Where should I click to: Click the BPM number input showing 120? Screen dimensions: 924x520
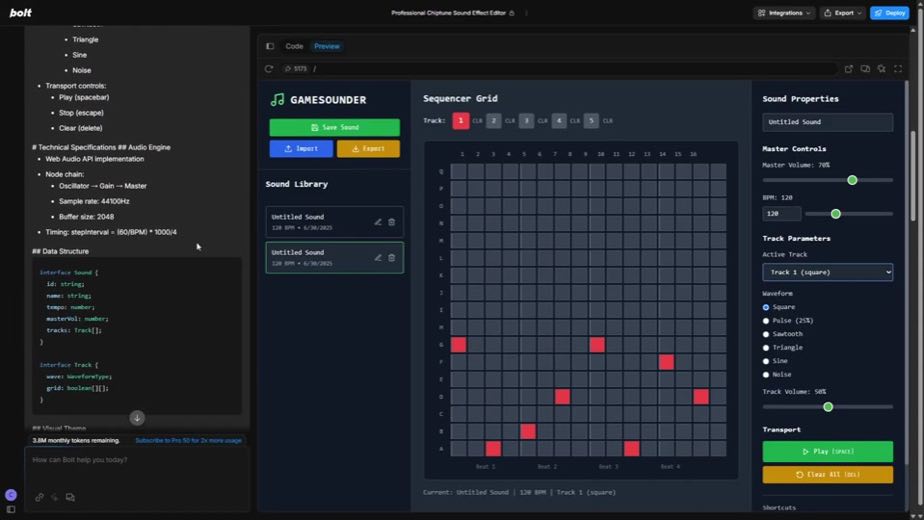781,214
